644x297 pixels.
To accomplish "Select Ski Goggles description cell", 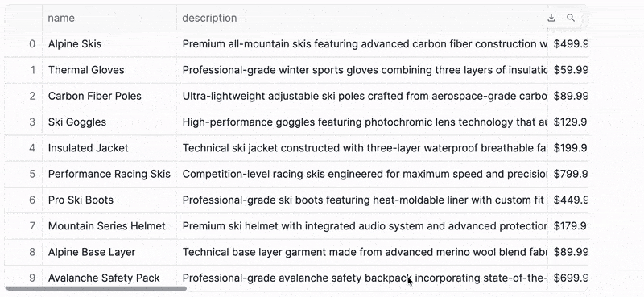I will [361, 122].
